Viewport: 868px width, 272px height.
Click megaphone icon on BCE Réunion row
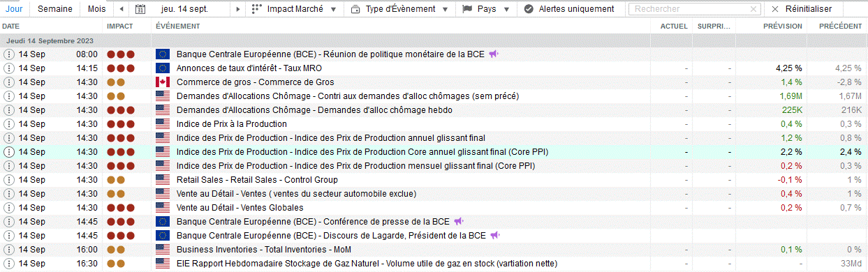click(493, 54)
